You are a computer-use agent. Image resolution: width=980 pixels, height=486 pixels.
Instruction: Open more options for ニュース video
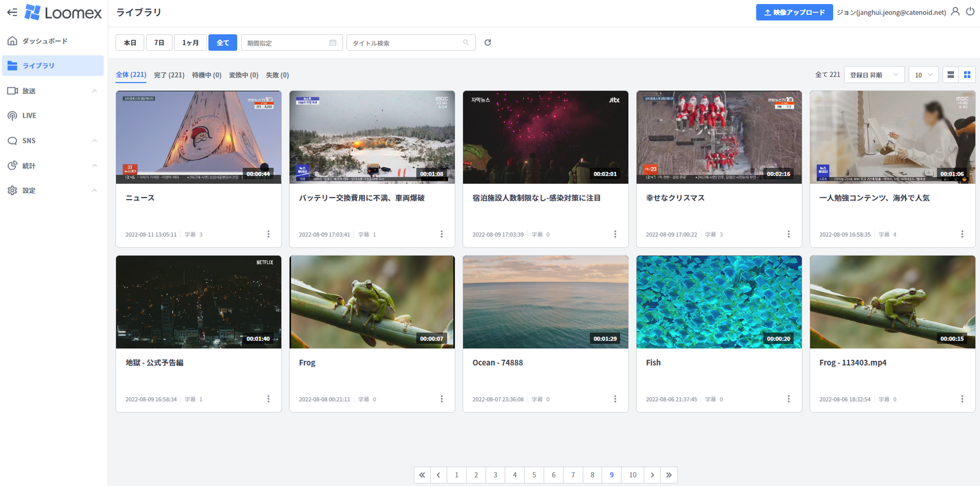[x=269, y=234]
